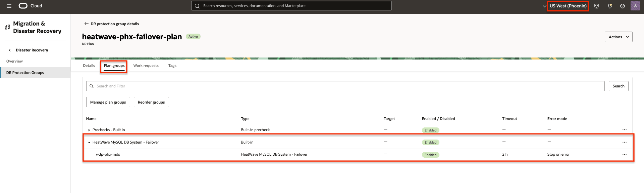Open the Cloud Shell developer tools icon

click(597, 6)
